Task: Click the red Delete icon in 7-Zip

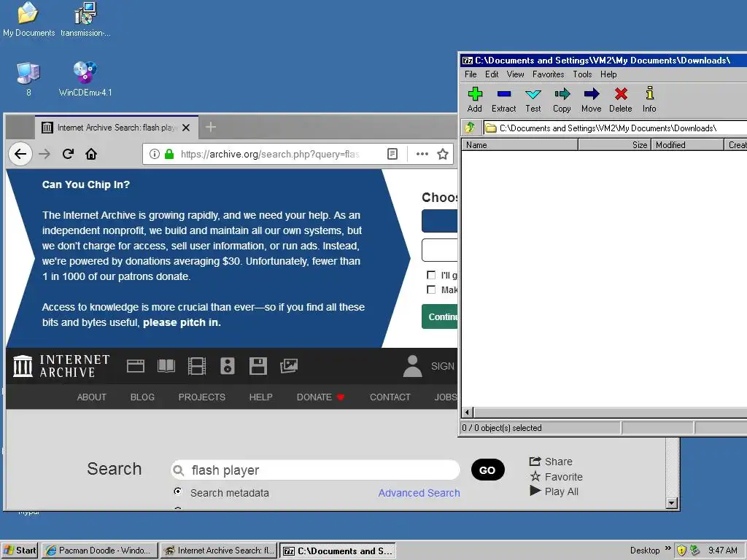Action: click(621, 94)
